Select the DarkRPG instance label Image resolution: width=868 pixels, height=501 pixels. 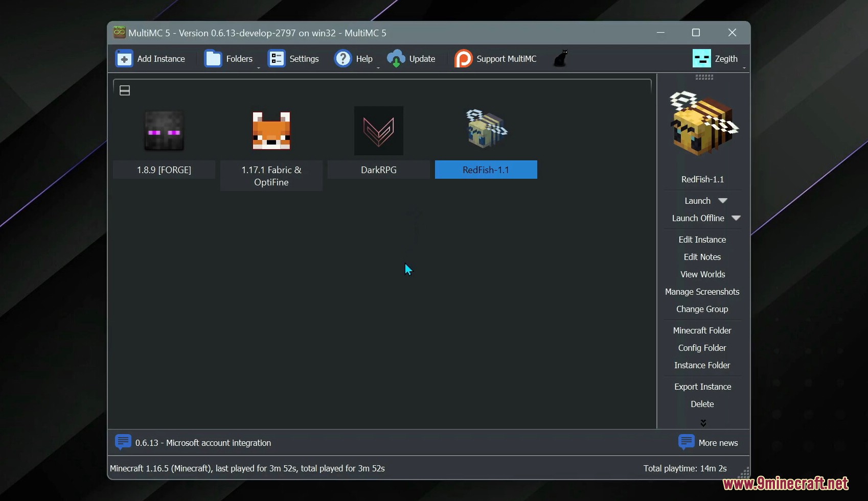point(379,170)
